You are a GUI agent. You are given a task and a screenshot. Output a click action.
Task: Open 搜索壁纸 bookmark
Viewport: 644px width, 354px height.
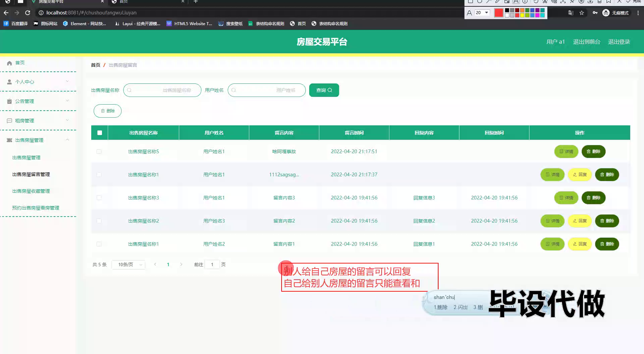(230, 23)
